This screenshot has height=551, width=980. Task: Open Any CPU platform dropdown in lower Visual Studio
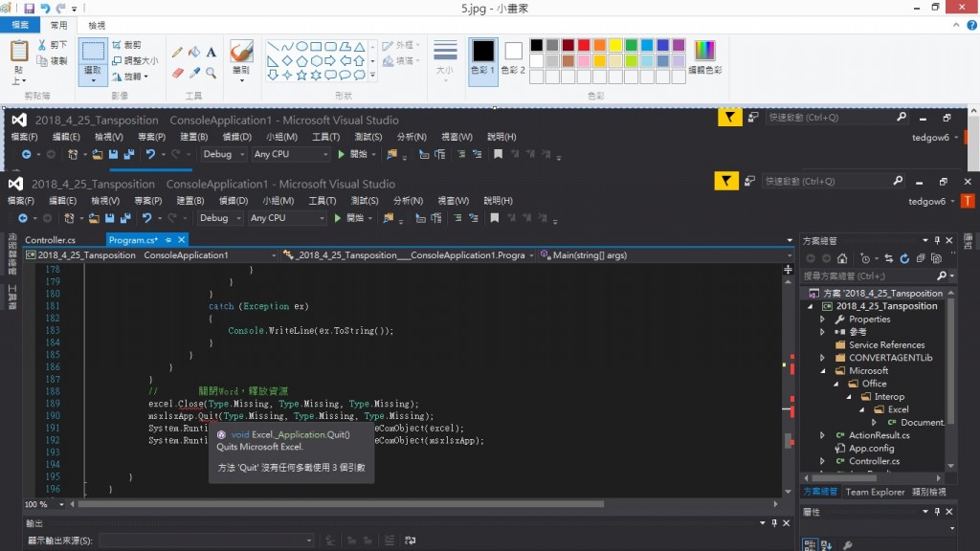(322, 218)
